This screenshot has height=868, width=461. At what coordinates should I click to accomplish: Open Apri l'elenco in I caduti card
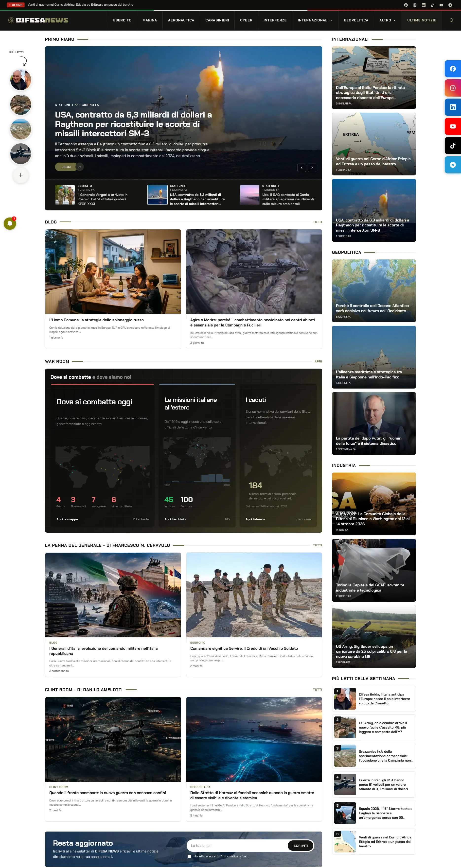click(x=255, y=519)
